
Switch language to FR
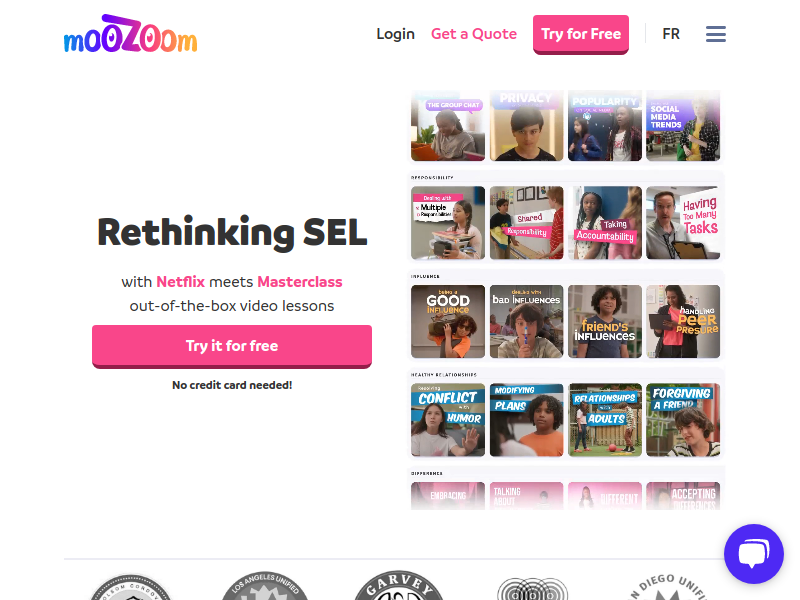click(x=671, y=34)
